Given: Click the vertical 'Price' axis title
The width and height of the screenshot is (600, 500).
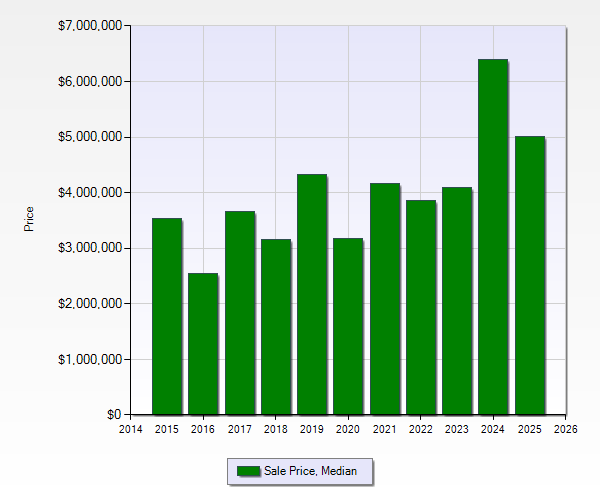Looking at the screenshot, I should tap(29, 219).
